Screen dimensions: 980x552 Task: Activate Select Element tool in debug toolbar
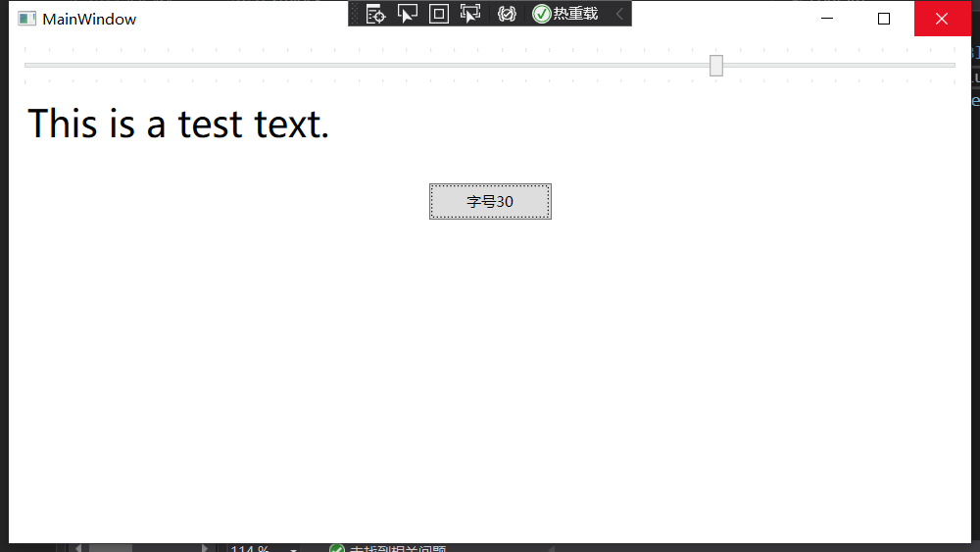408,14
